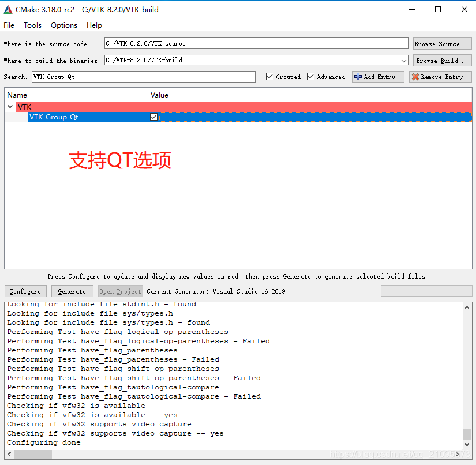Click the output log scroll down arrow
476x465 pixels.
pos(467,445)
